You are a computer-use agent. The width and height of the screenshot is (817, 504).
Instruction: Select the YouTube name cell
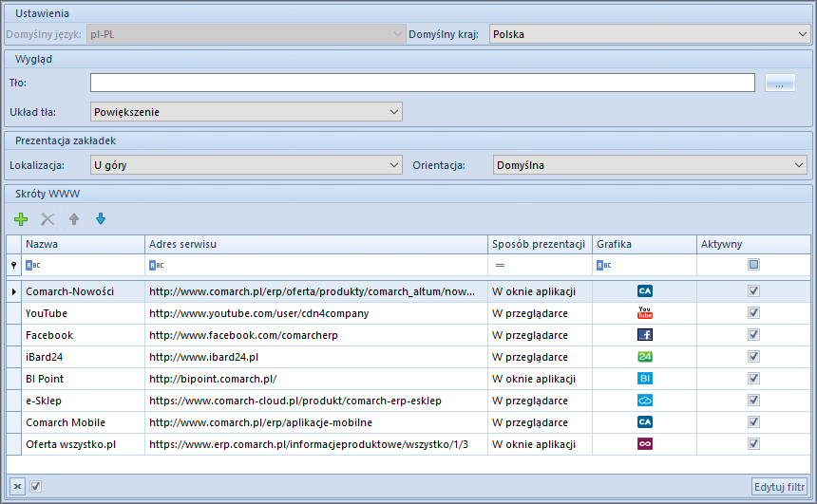(83, 313)
